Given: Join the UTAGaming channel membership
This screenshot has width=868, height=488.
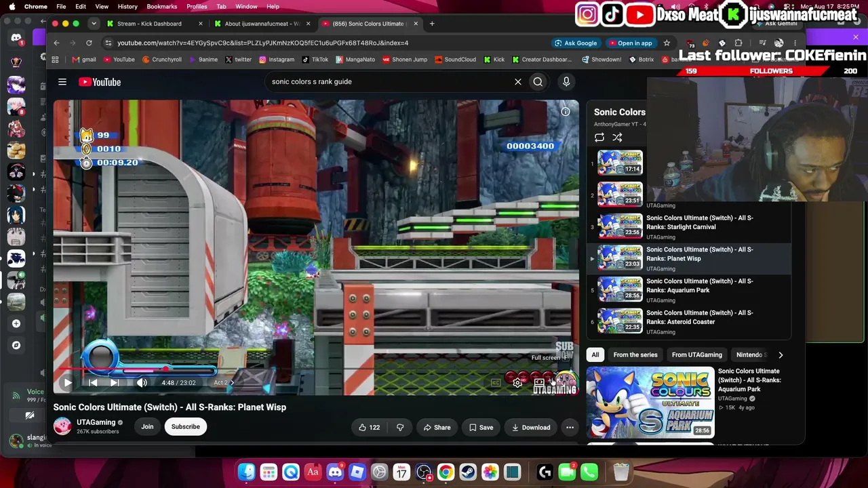Looking at the screenshot, I should click(147, 427).
